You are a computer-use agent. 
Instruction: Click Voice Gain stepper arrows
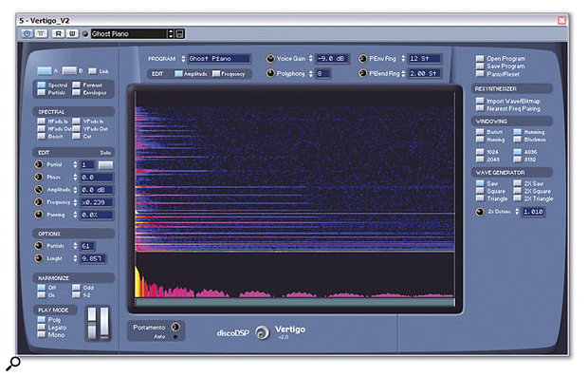point(310,59)
